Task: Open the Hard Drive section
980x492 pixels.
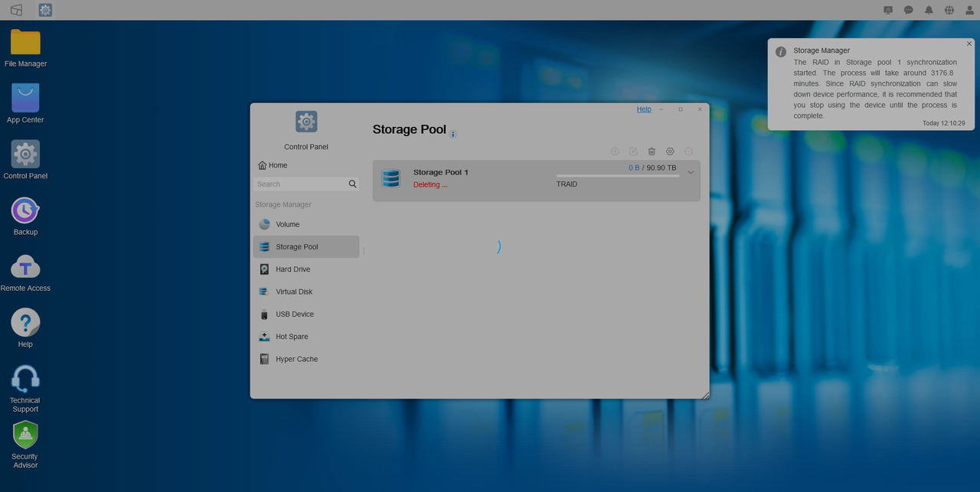Action: pyautogui.click(x=306, y=269)
